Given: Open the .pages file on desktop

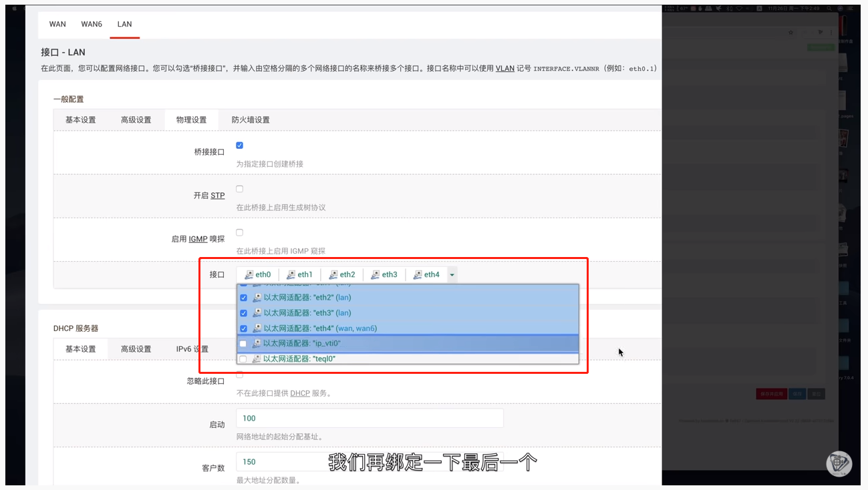Looking at the screenshot, I should 842,100.
